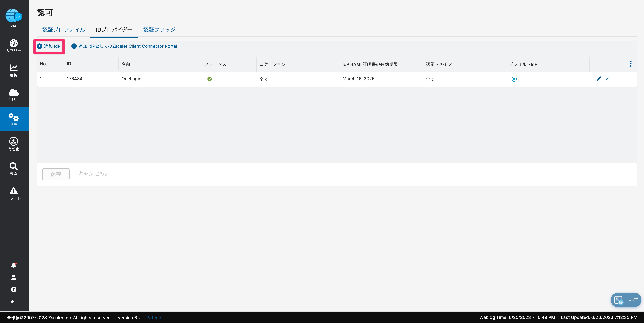The width and height of the screenshot is (644, 323).
Task: Open the notifications bell
Action: coord(14,265)
